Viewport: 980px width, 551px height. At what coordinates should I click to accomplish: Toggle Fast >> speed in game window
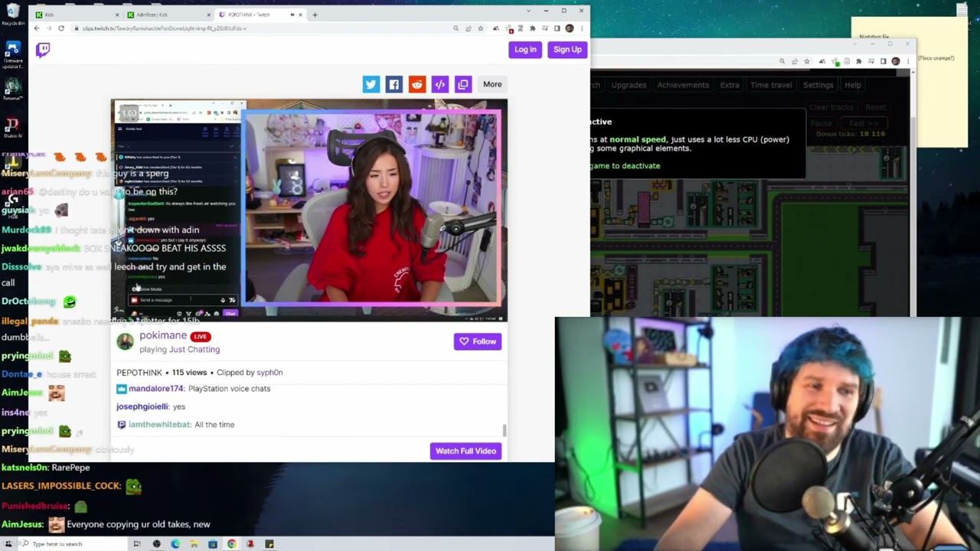[864, 123]
